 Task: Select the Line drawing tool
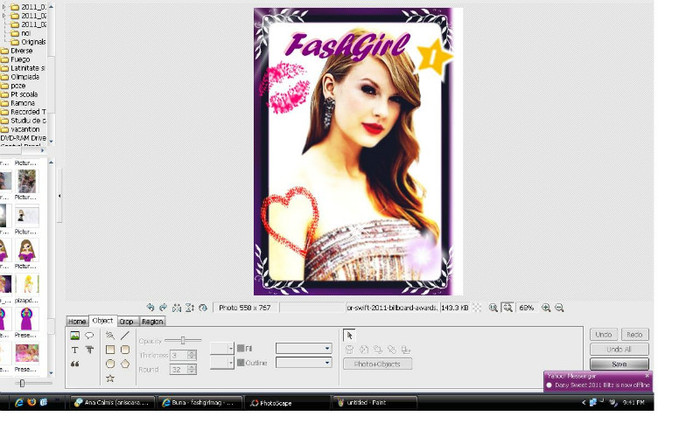[x=125, y=335]
